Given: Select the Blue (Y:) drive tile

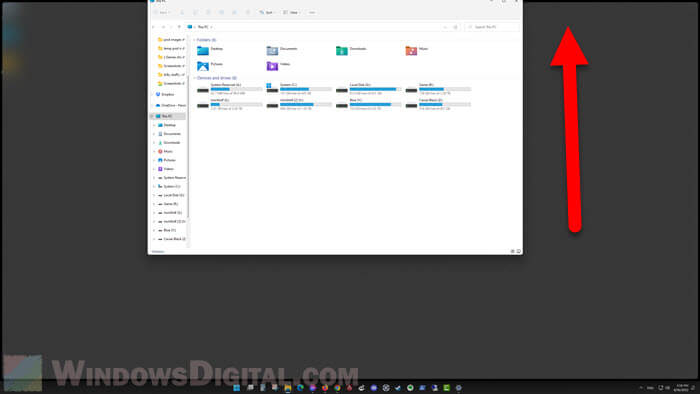Looking at the screenshot, I should click(x=369, y=104).
